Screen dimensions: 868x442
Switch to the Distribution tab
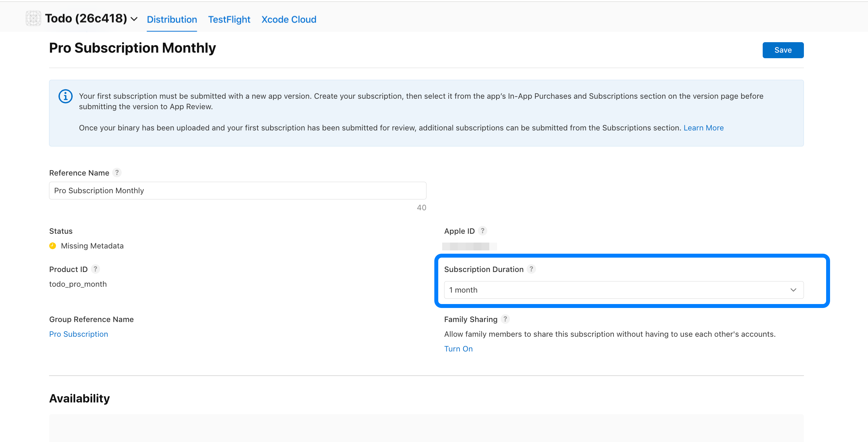[x=172, y=20]
